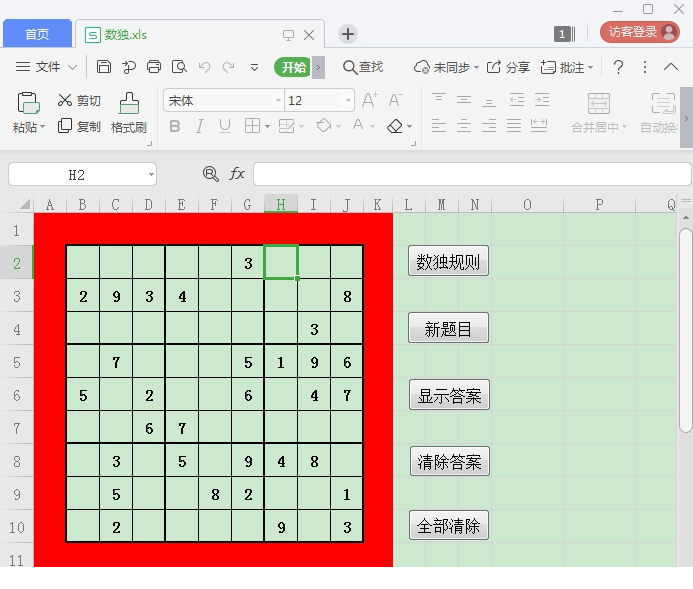This screenshot has width=693, height=589.
Task: Click the Undo arrow
Action: pos(204,67)
